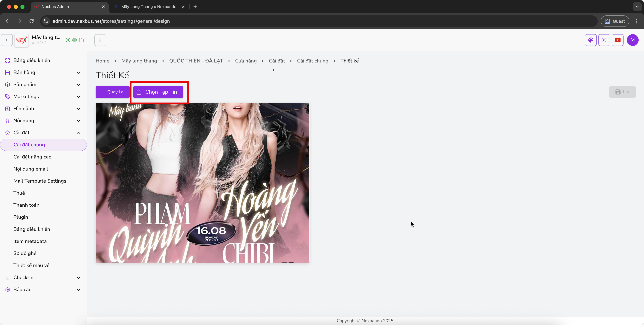644x325 pixels.
Task: Click the globe icon beside store name
Action: pyautogui.click(x=74, y=40)
